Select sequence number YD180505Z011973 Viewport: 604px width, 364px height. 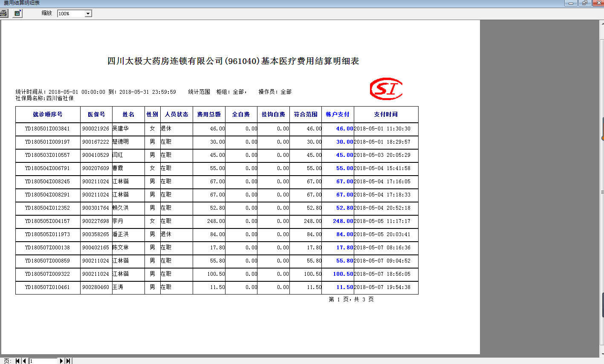[47, 234]
